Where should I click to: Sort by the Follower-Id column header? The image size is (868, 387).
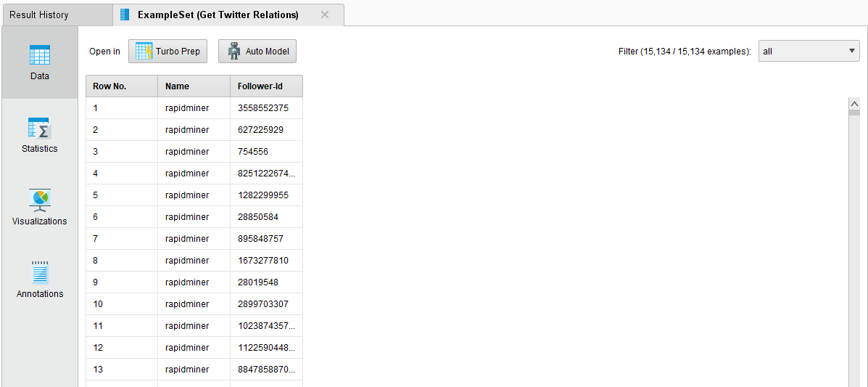pos(266,86)
